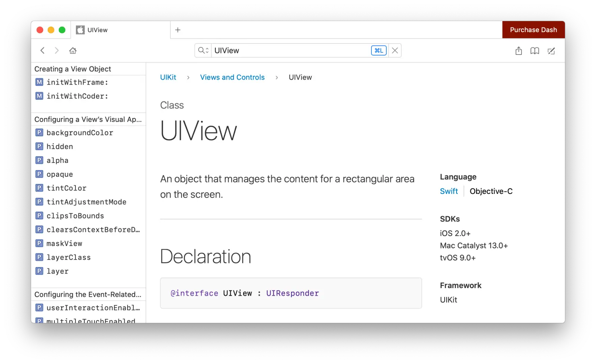The width and height of the screenshot is (596, 364).
Task: Select the userInteractionEnabl… property
Action: (88, 308)
